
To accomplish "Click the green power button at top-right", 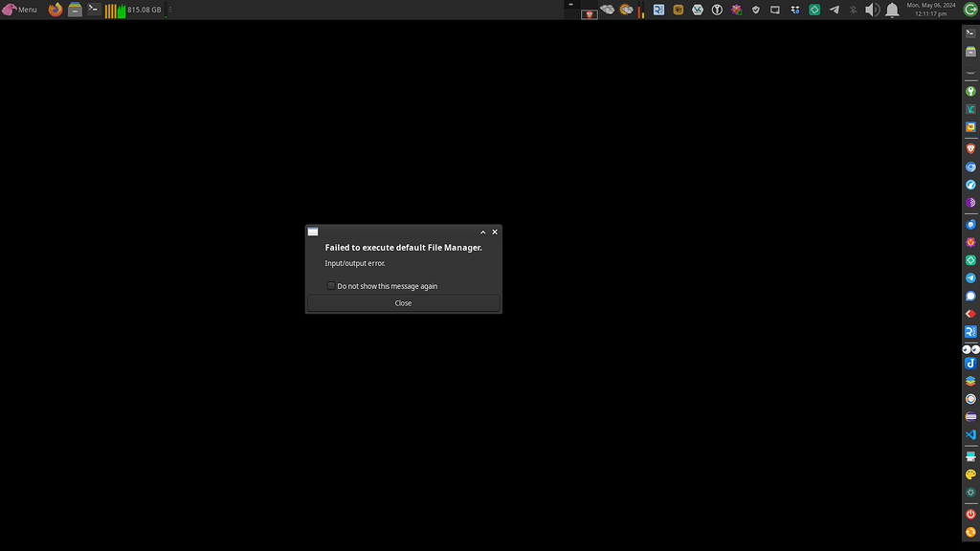I will click(x=970, y=9).
